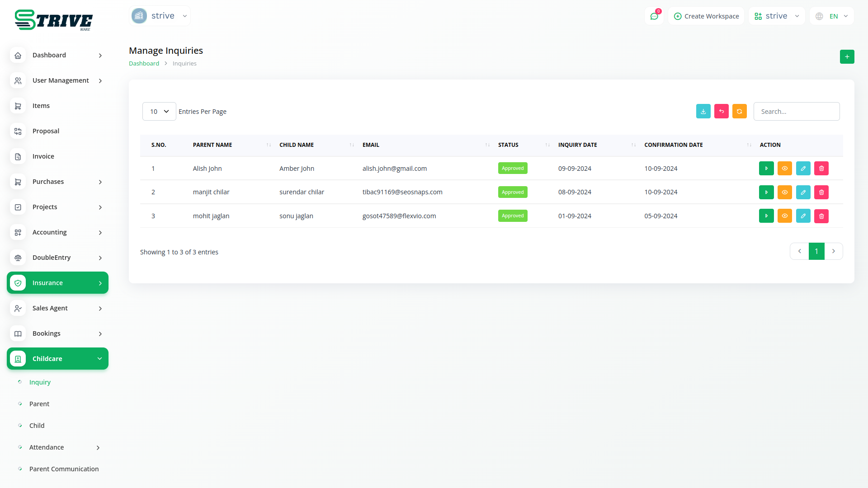868x488 pixels.
Task: Delete the Alish John inquiry
Action: click(x=821, y=169)
